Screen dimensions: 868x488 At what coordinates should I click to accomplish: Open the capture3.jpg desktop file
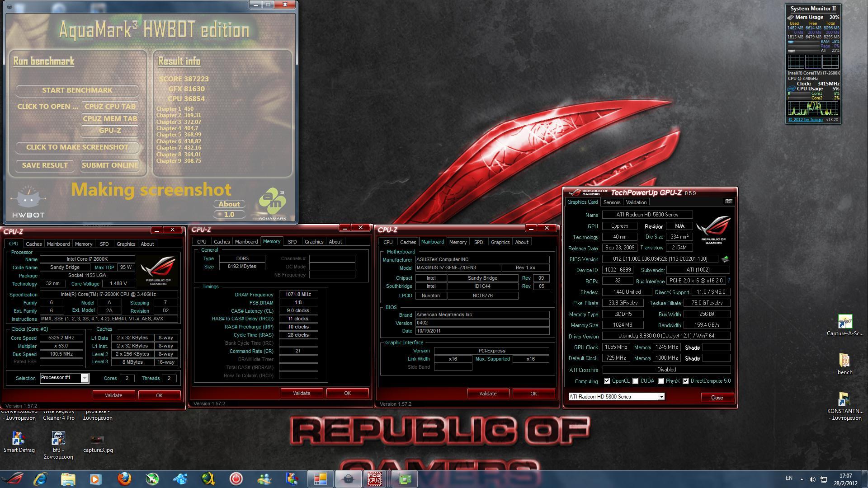pyautogui.click(x=98, y=443)
